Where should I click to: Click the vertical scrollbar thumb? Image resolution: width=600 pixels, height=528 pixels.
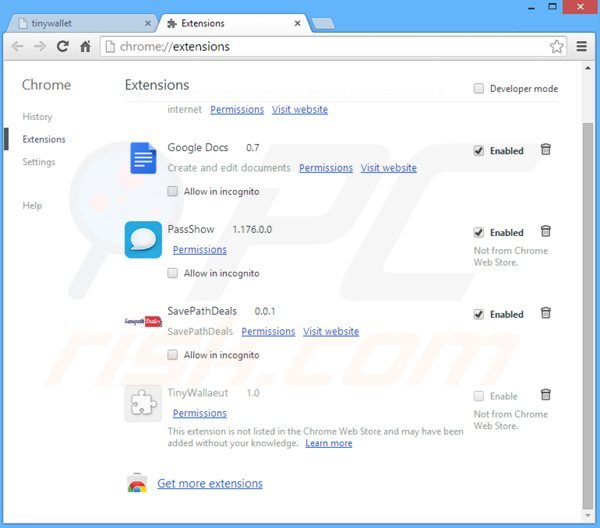588,316
